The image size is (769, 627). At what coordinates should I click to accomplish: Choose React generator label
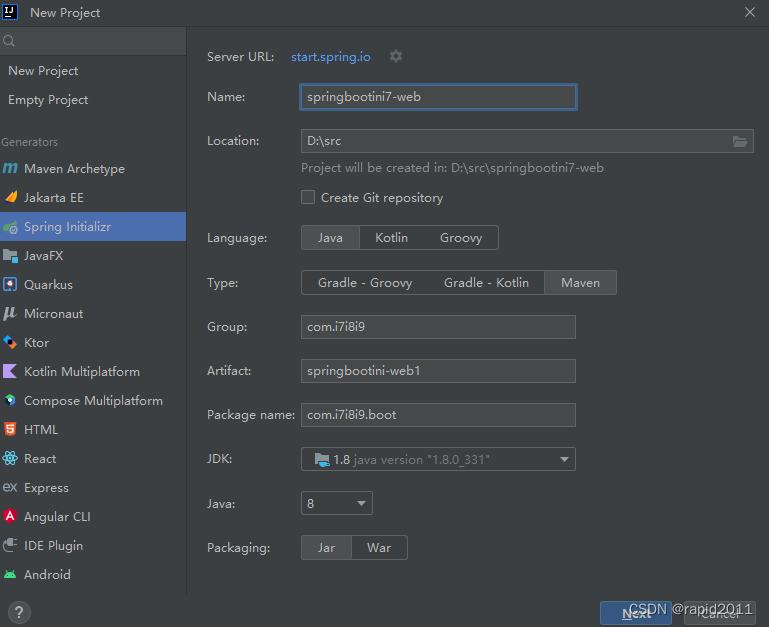tap(40, 459)
